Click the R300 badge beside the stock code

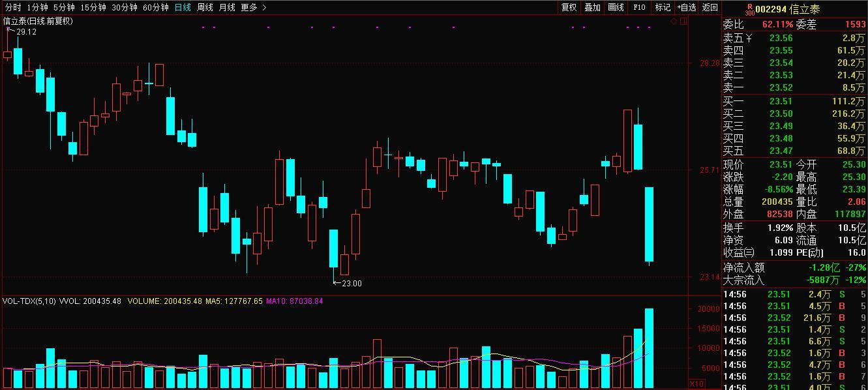[x=749, y=9]
